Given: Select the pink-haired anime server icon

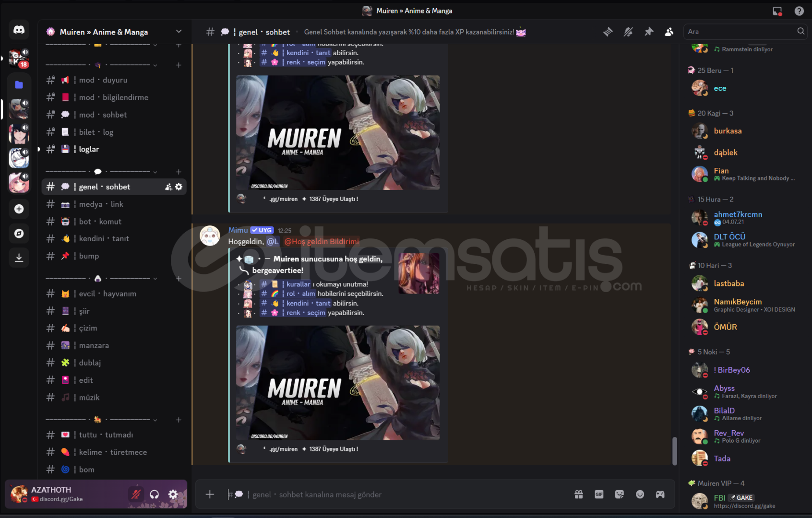Looking at the screenshot, I should pyautogui.click(x=19, y=182).
